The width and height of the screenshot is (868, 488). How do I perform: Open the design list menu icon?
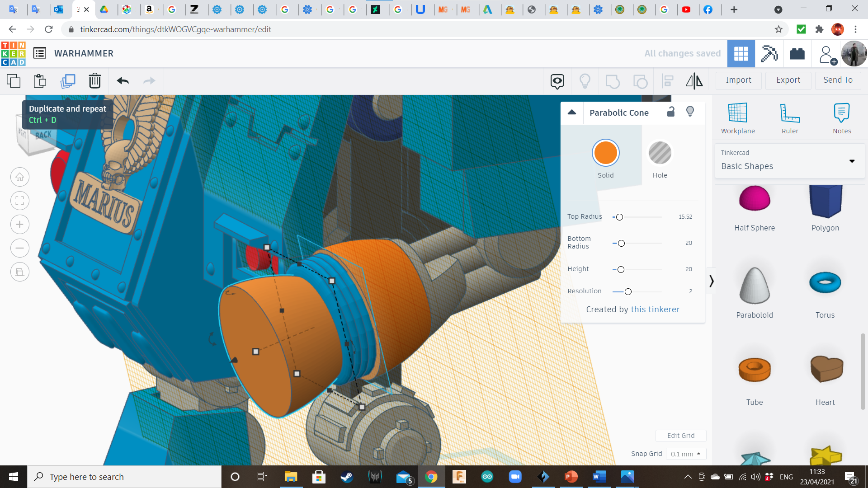[40, 53]
